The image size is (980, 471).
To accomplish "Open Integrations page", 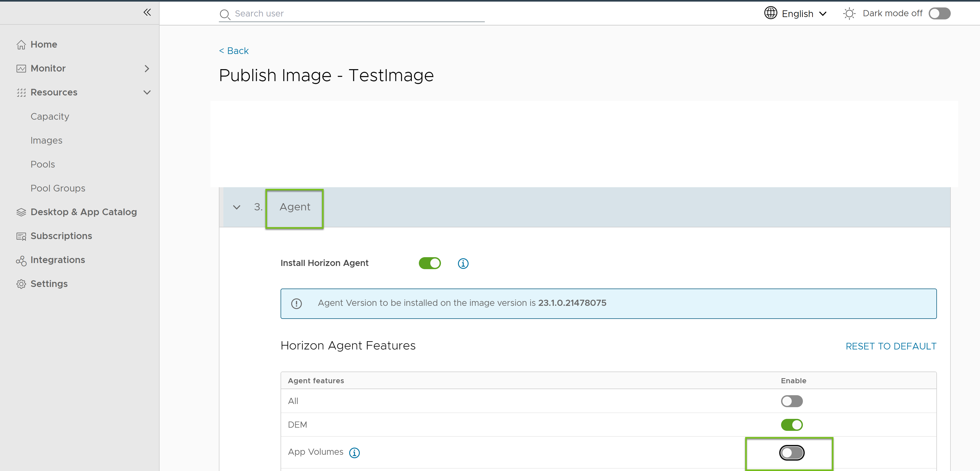I will [58, 260].
